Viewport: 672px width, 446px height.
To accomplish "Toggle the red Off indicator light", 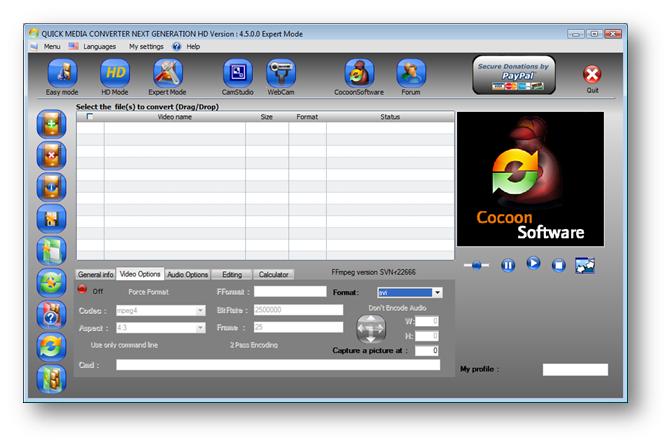I will [x=82, y=289].
